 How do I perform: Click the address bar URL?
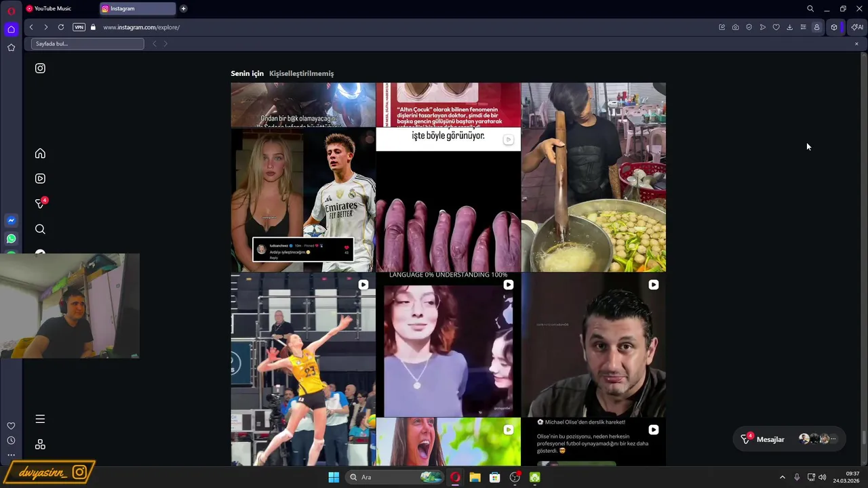point(141,27)
